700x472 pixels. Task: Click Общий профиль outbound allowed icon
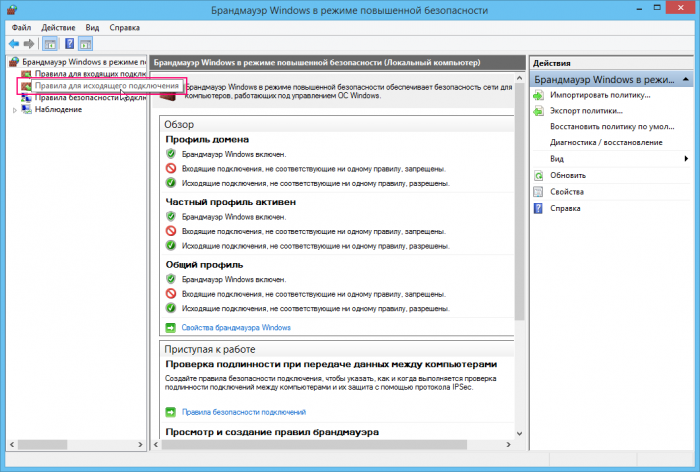(x=171, y=308)
